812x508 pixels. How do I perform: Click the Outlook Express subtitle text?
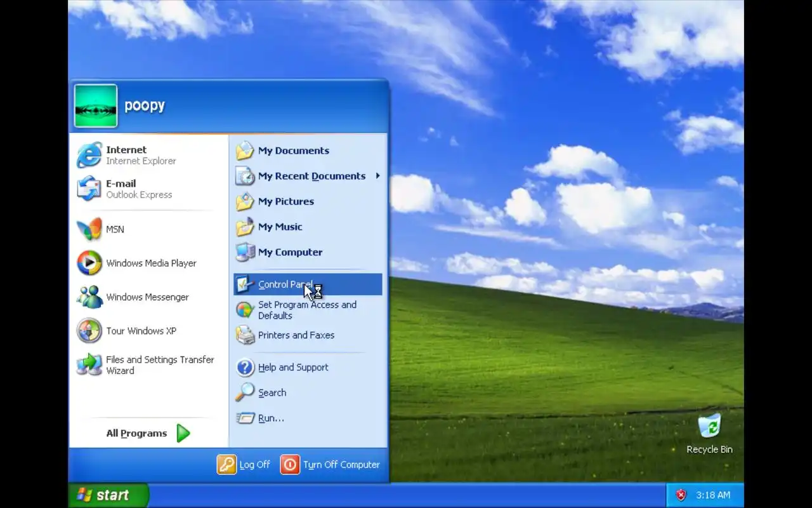tap(139, 195)
